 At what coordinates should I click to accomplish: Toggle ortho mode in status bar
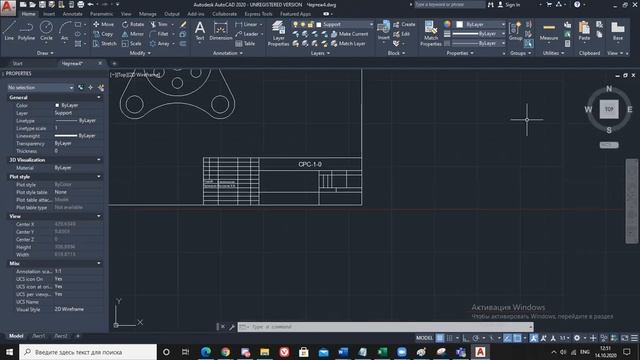(x=466, y=338)
